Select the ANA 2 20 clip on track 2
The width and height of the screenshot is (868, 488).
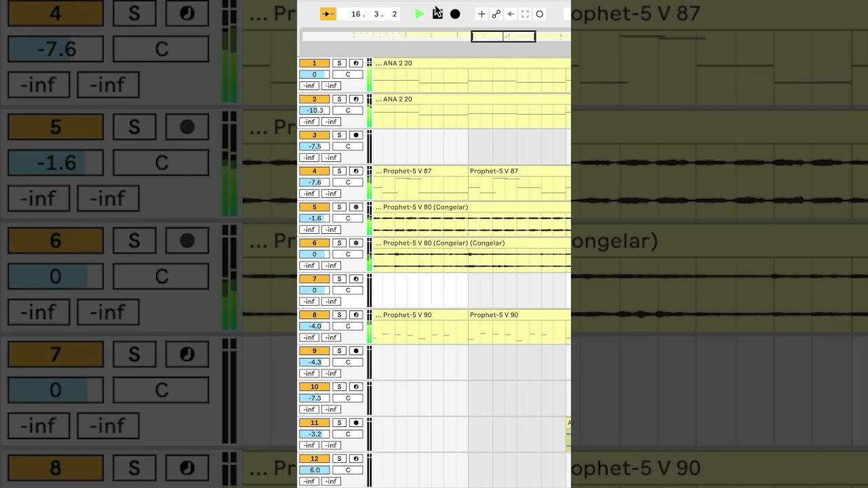click(x=472, y=111)
